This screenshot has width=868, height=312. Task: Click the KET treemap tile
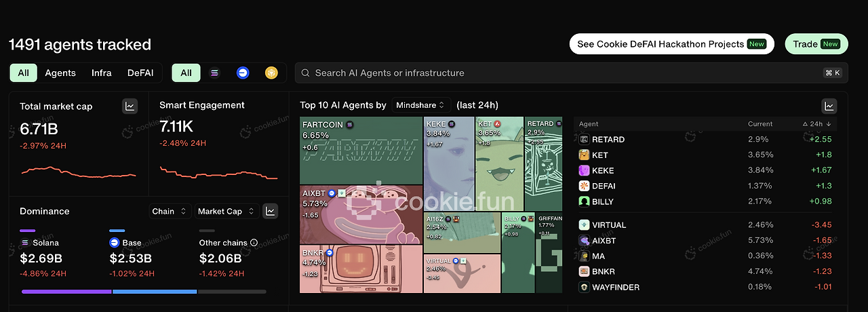500,163
